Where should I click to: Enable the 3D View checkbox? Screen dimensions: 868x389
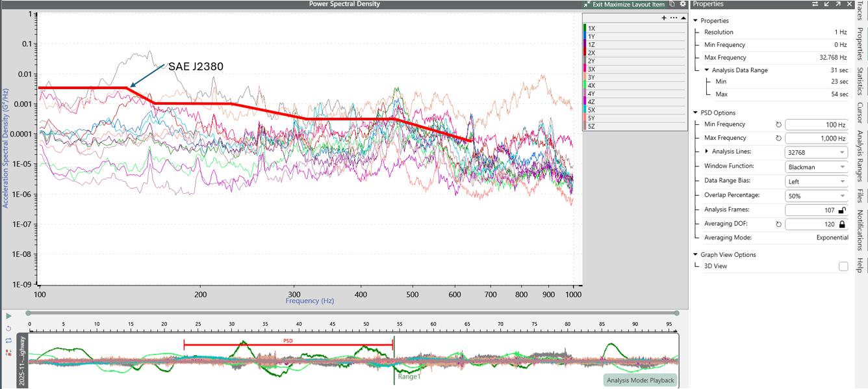pyautogui.click(x=843, y=266)
